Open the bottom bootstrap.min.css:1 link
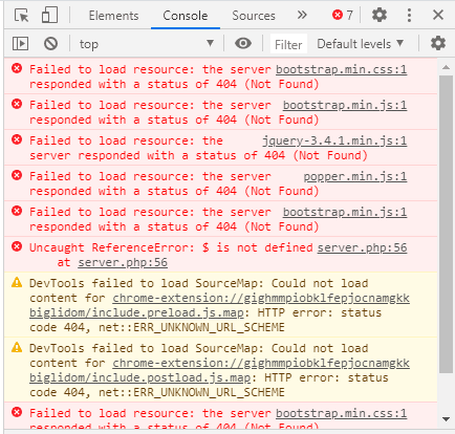This screenshot has width=455, height=434. (341, 413)
